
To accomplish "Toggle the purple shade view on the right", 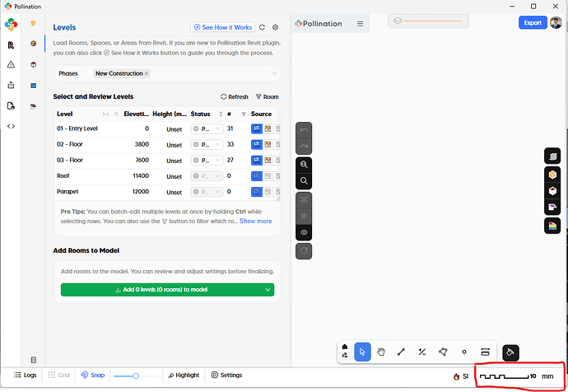I will (552, 208).
